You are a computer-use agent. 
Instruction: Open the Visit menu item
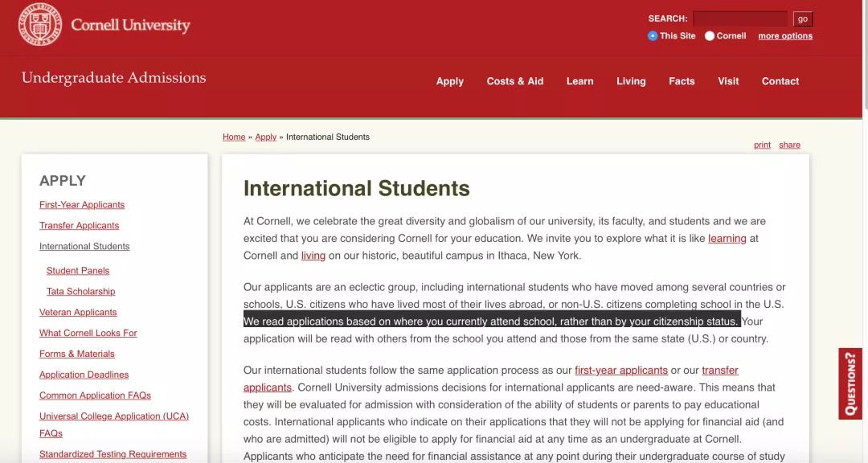pyautogui.click(x=728, y=81)
